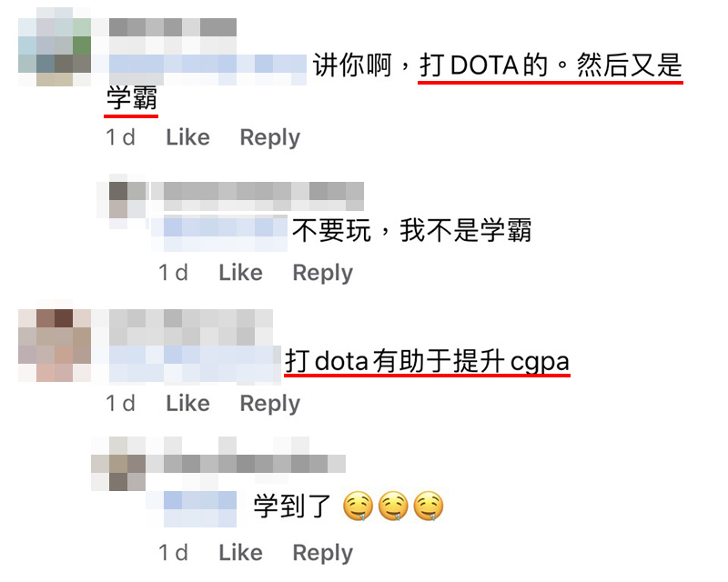Open avatar of the 讲你啊 commenter

(x=55, y=46)
